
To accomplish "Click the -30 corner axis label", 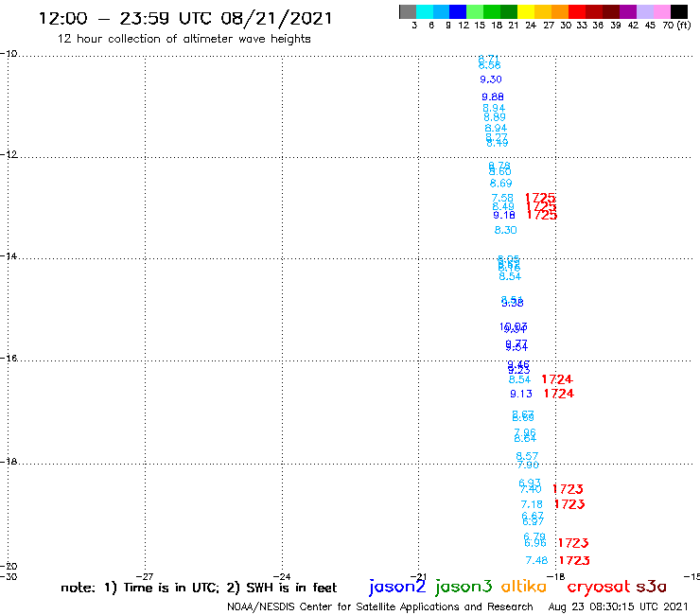I will point(9,576).
